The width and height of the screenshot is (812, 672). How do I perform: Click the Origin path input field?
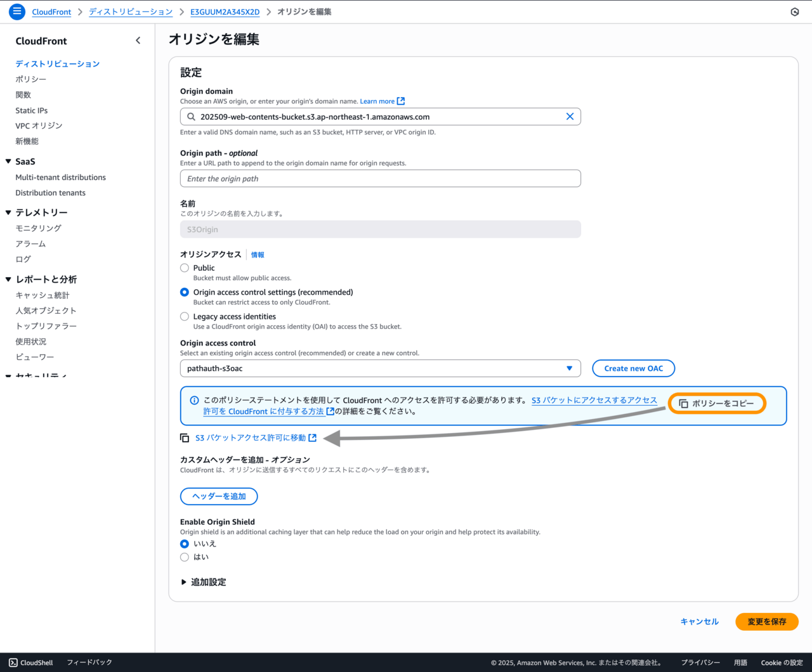(x=381, y=179)
